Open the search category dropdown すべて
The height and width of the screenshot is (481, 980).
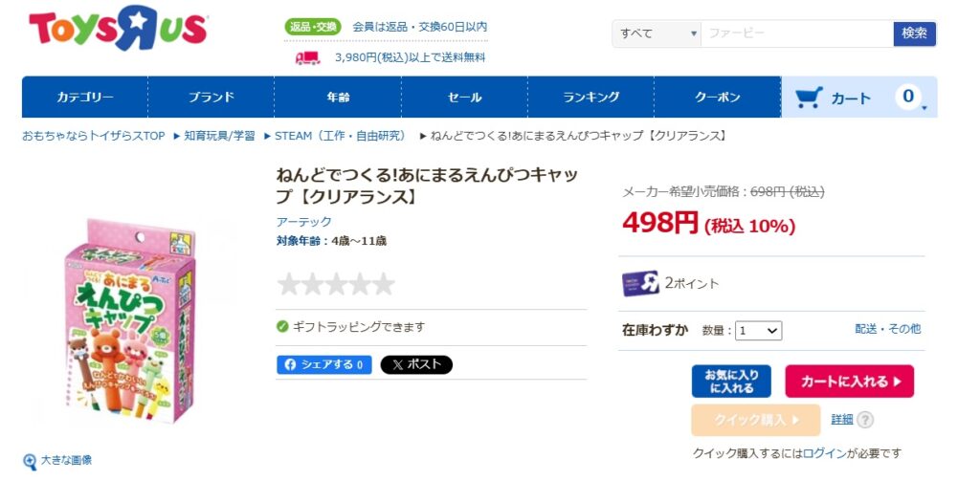coord(657,33)
